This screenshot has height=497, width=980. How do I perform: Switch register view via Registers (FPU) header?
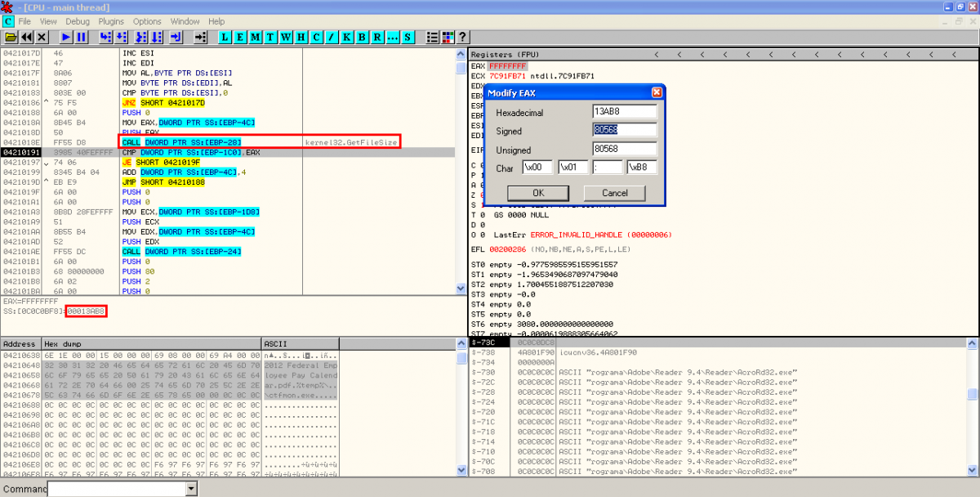coord(501,55)
